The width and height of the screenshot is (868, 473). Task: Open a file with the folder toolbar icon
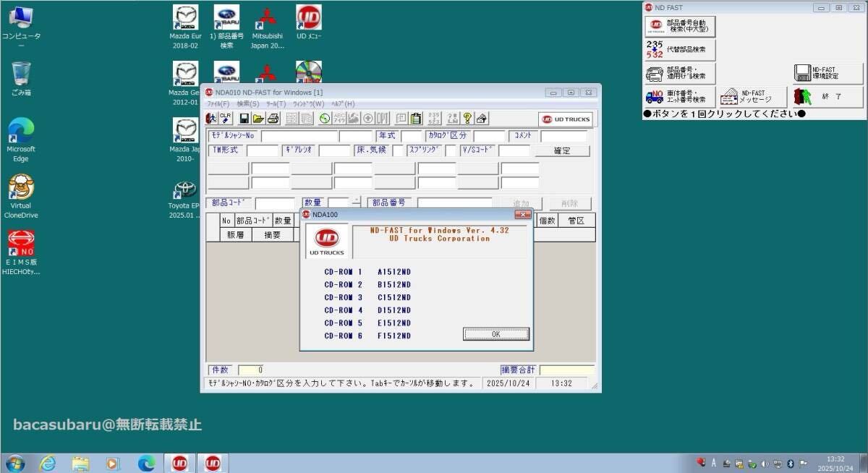point(260,119)
